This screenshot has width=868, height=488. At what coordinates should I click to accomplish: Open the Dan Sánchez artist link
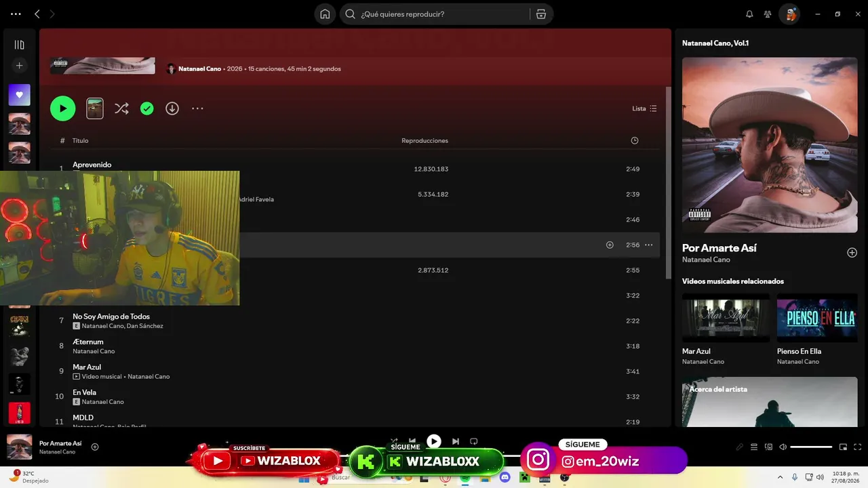[x=145, y=326]
